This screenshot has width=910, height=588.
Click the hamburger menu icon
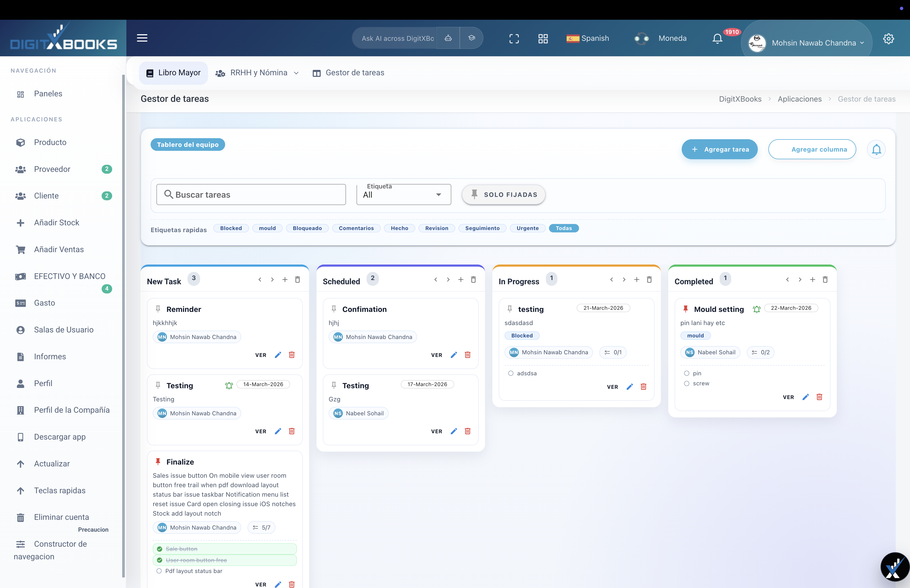click(142, 38)
